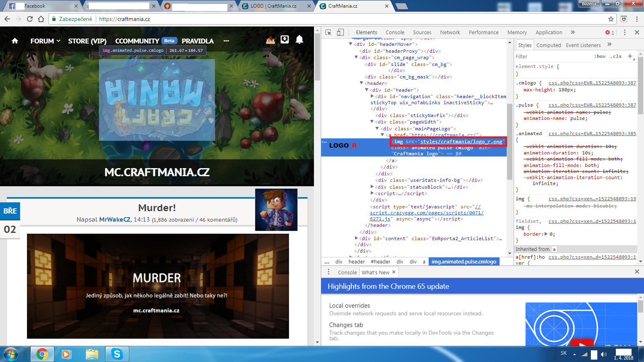
Task: Open Performance tab
Action: tap(483, 33)
